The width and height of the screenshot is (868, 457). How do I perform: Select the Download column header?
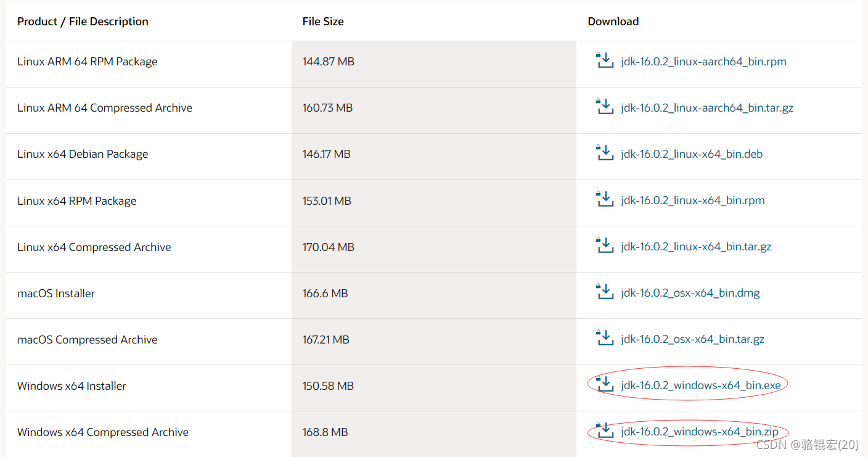click(x=613, y=22)
